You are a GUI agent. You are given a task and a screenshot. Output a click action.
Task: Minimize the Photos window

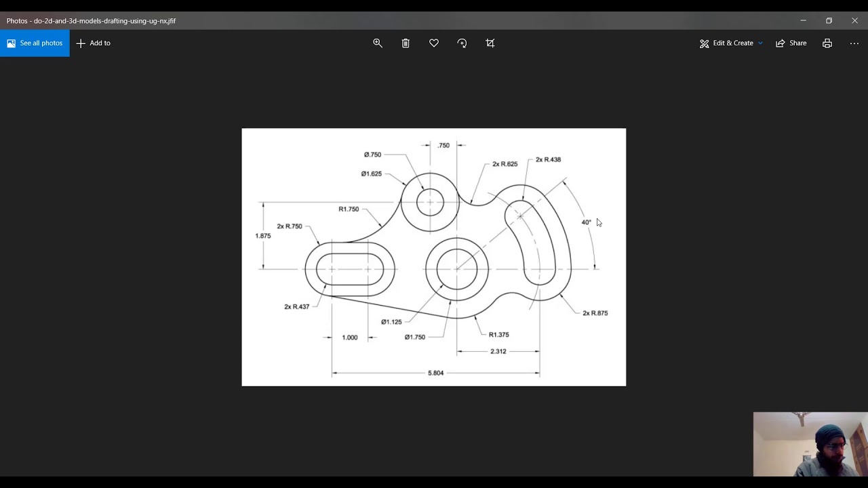click(803, 20)
